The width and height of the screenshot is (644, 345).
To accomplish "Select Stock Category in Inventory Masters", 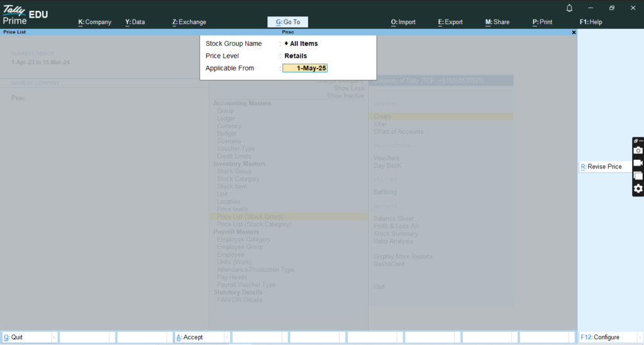I will tap(238, 179).
